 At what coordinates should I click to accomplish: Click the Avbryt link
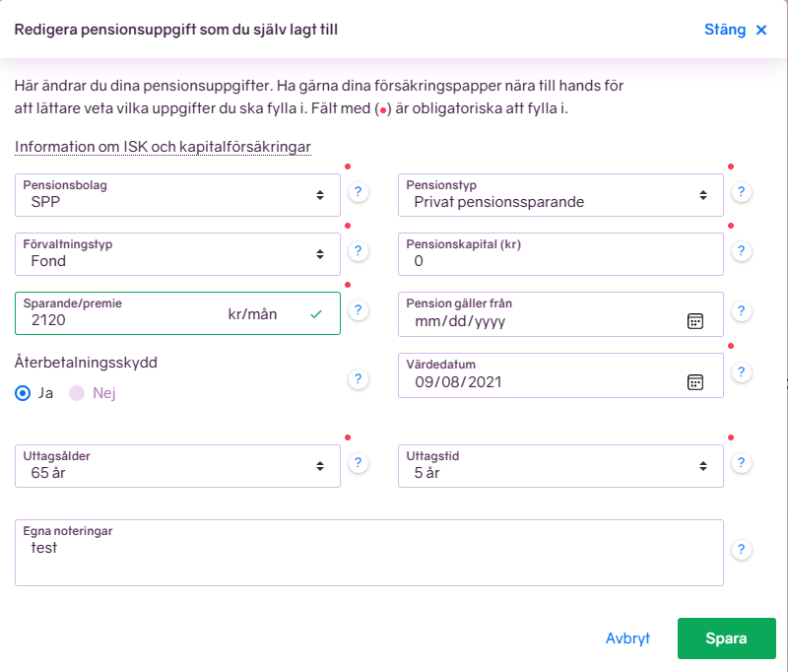627,638
